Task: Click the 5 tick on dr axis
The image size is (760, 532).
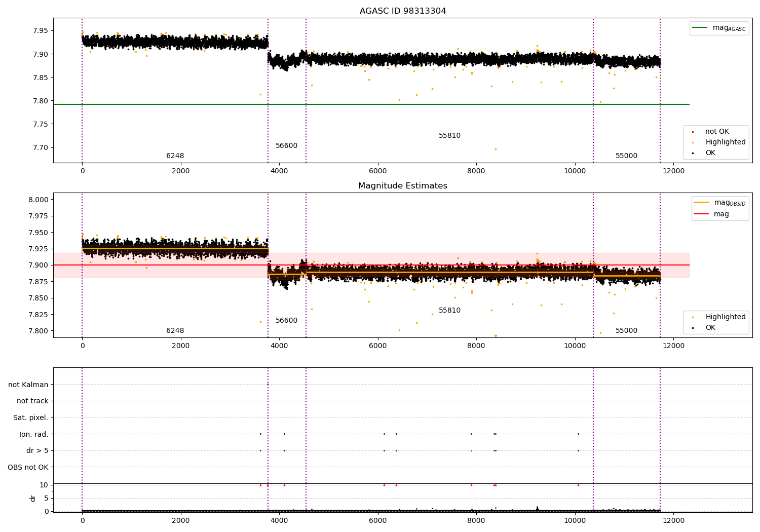Action: [46, 498]
